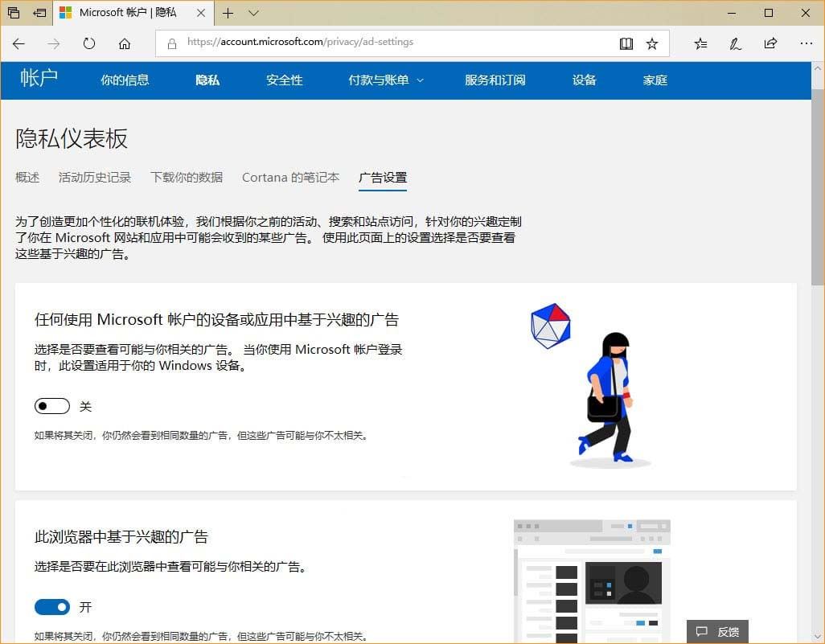This screenshot has width=825, height=644.
Task: Open the Cortana 的笔记本 tab
Action: point(290,178)
